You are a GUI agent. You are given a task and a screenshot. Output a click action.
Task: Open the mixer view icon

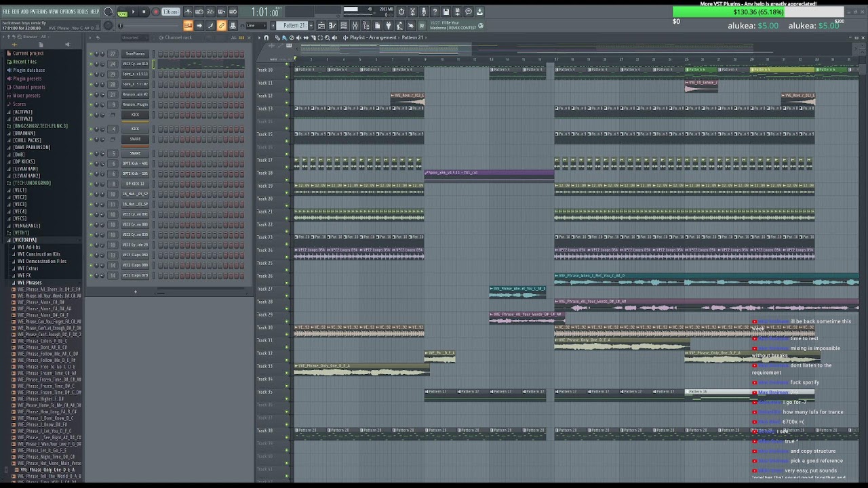point(355,26)
